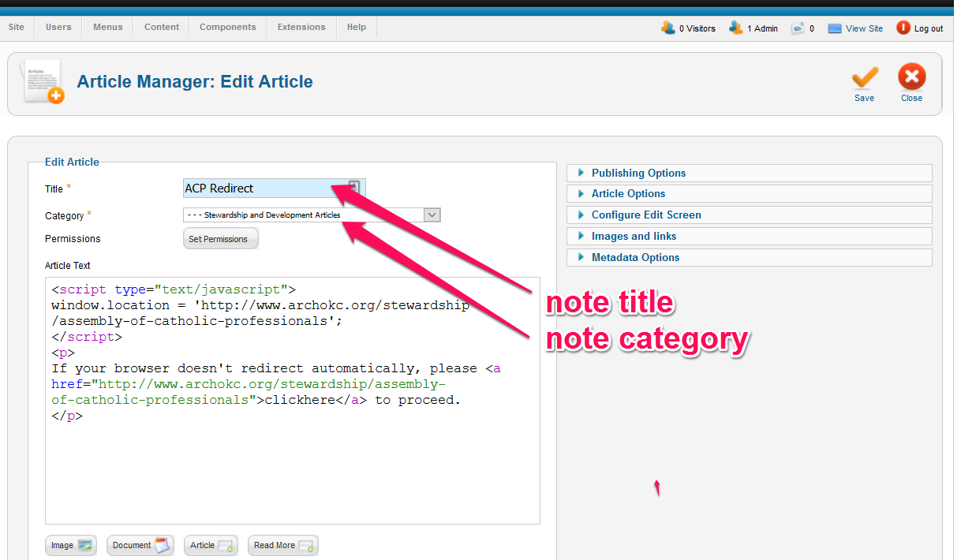Click the Article Manager page icon

[x=43, y=82]
